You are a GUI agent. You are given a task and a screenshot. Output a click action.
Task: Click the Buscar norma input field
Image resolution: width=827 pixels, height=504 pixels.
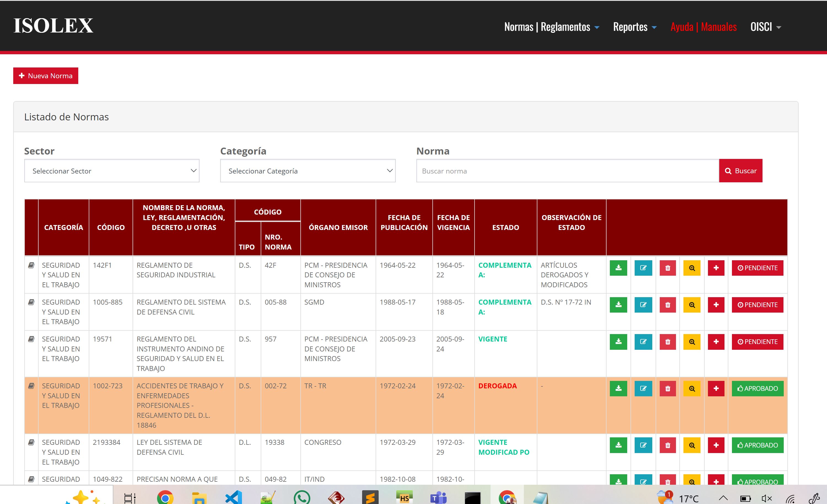(567, 171)
